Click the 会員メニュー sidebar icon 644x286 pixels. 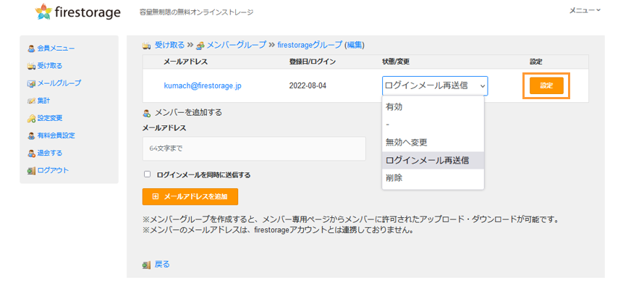[31, 49]
